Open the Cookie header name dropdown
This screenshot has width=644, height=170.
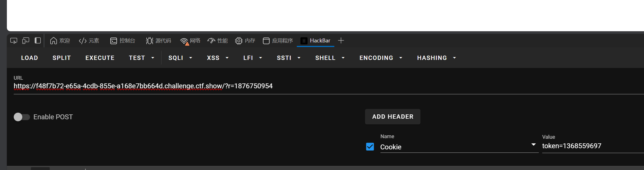(x=533, y=145)
